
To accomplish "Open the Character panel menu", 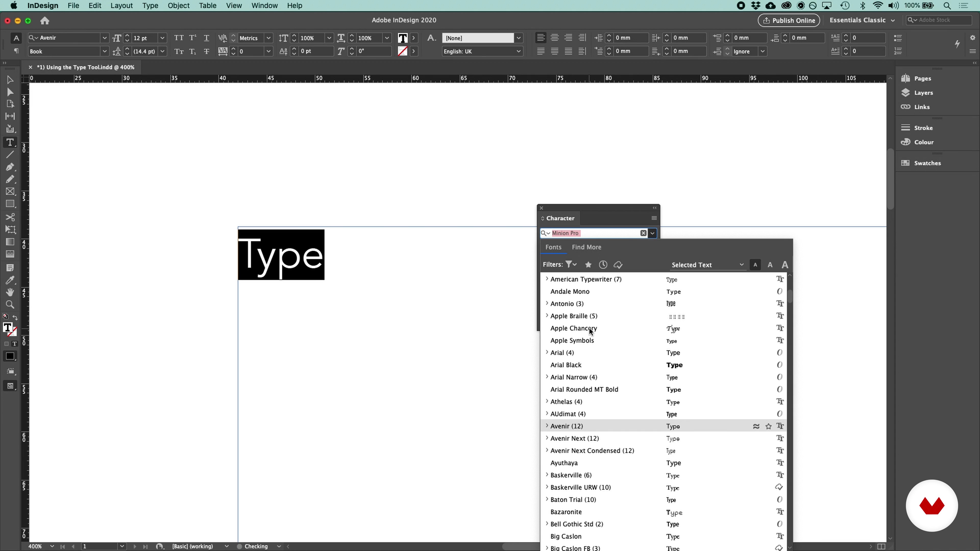I will tap(654, 218).
